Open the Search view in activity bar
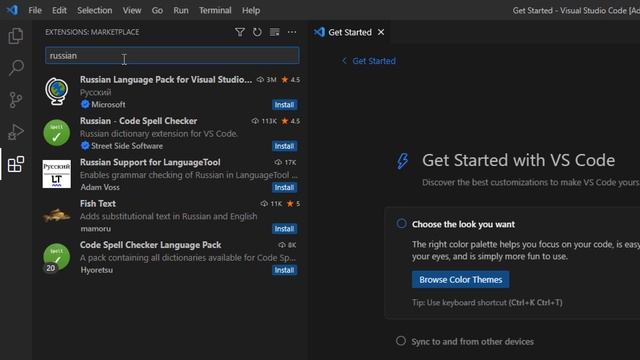Viewport: 640px width, 360px height. pos(16,68)
